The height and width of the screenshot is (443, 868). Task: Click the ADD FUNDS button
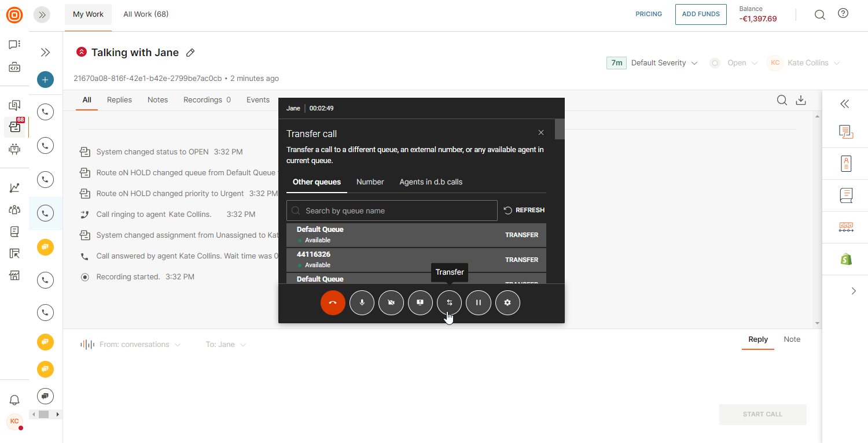tap(700, 14)
